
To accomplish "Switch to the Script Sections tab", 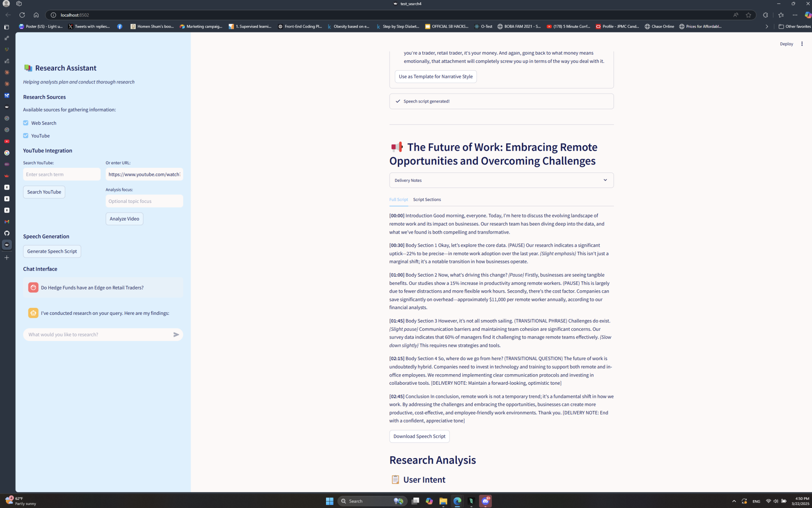I will pyautogui.click(x=427, y=199).
